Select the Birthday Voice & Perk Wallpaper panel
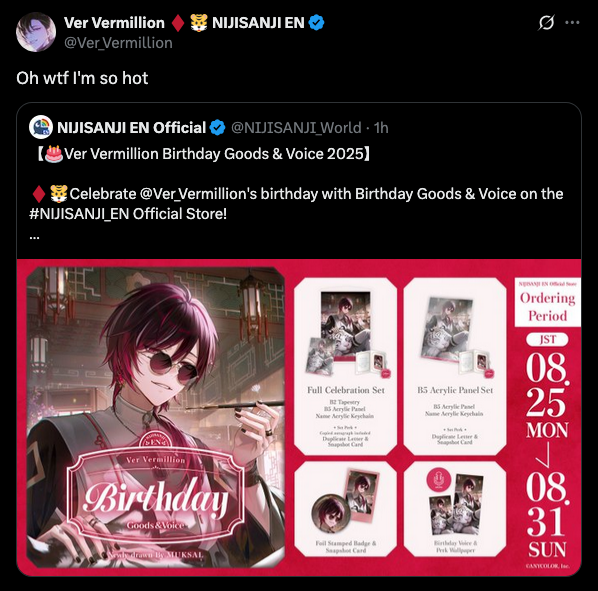Viewport: 598px width, 591px height. [455, 509]
